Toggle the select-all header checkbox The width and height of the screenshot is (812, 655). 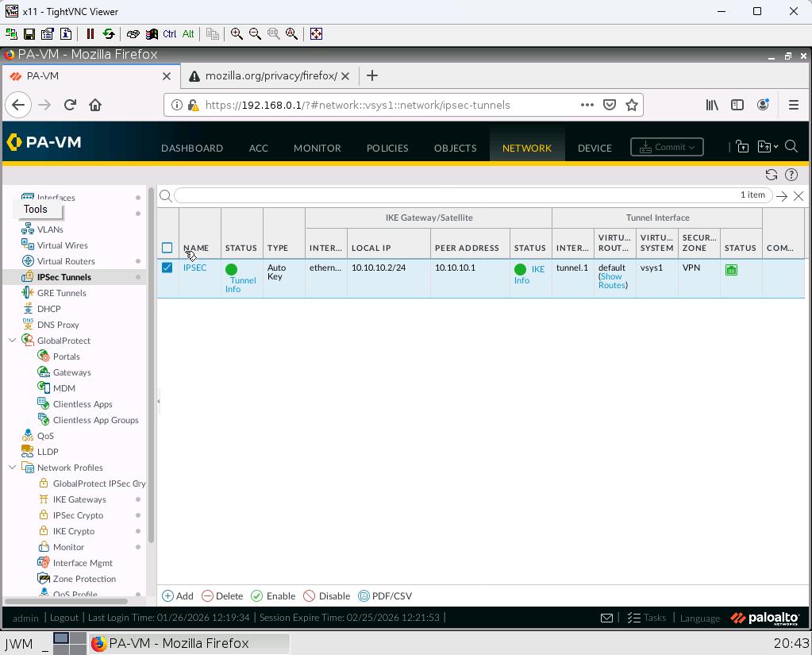point(167,248)
